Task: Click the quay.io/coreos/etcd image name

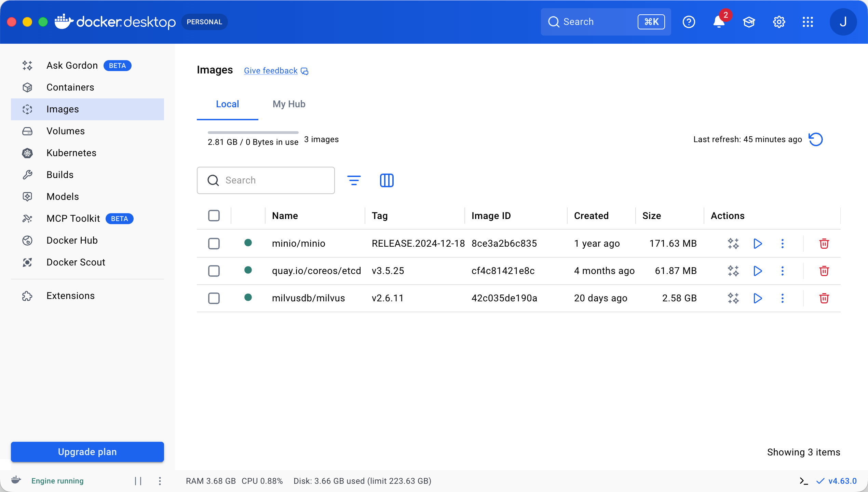Action: (316, 271)
